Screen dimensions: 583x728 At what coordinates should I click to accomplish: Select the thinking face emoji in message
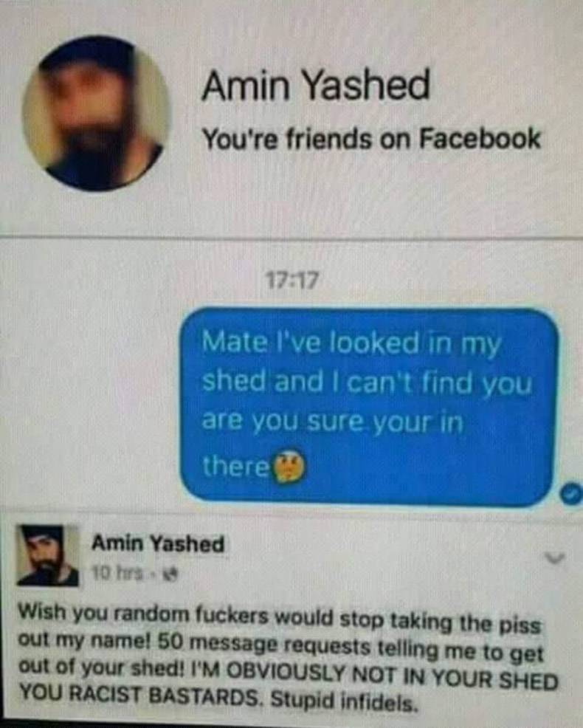[x=290, y=466]
